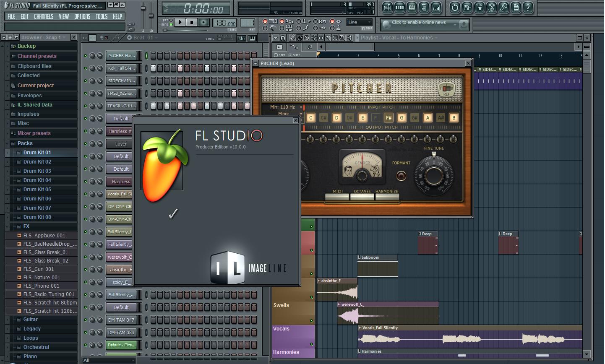Click the Pitcher HARMONIZE button
605x364 pixels.
(387, 197)
